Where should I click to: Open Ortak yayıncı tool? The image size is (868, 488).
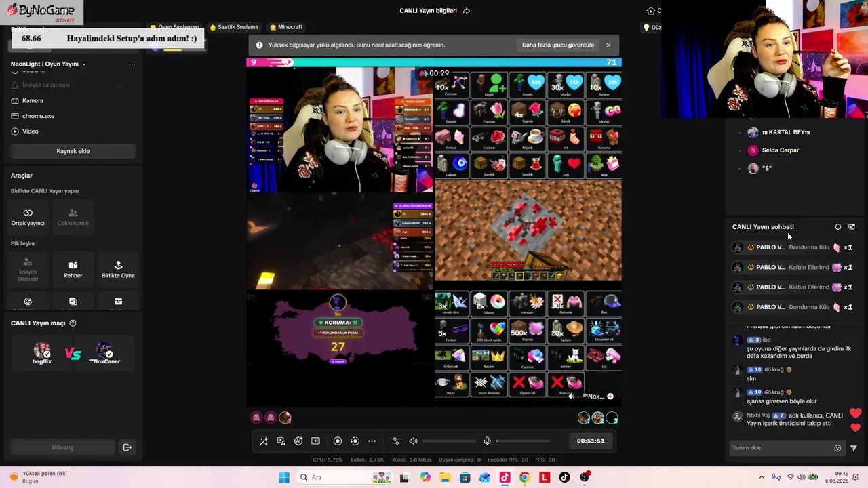click(x=28, y=217)
